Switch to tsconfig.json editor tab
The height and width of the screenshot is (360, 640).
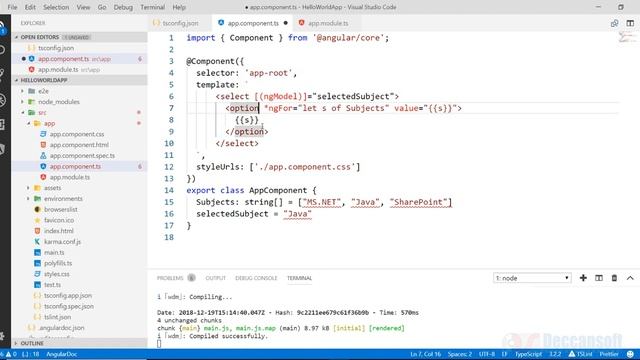pyautogui.click(x=180, y=23)
